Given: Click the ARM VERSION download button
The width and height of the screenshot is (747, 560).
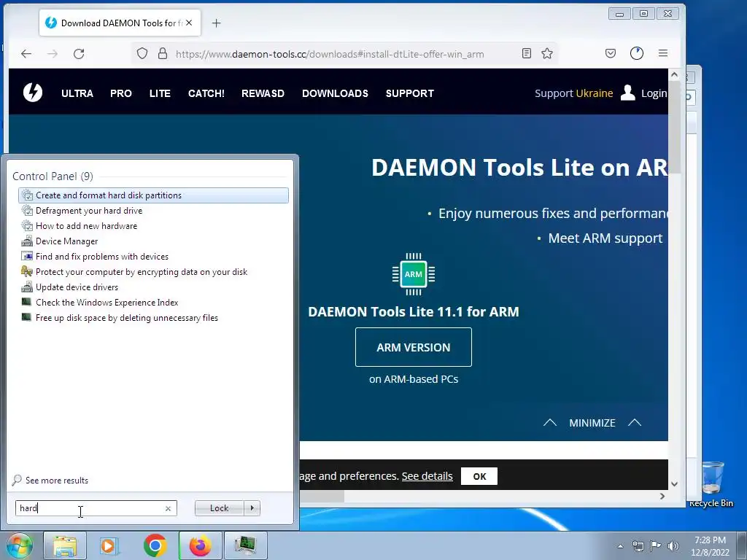Looking at the screenshot, I should [x=414, y=347].
